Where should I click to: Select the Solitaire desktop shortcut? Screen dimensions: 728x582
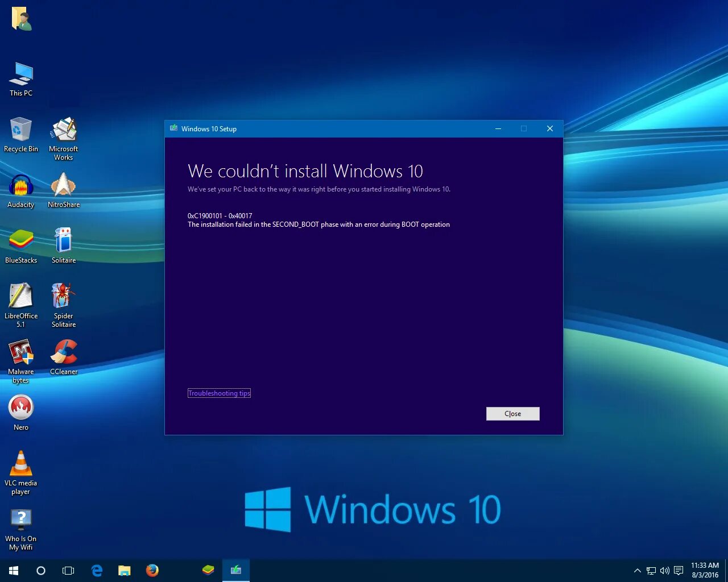[x=64, y=247]
